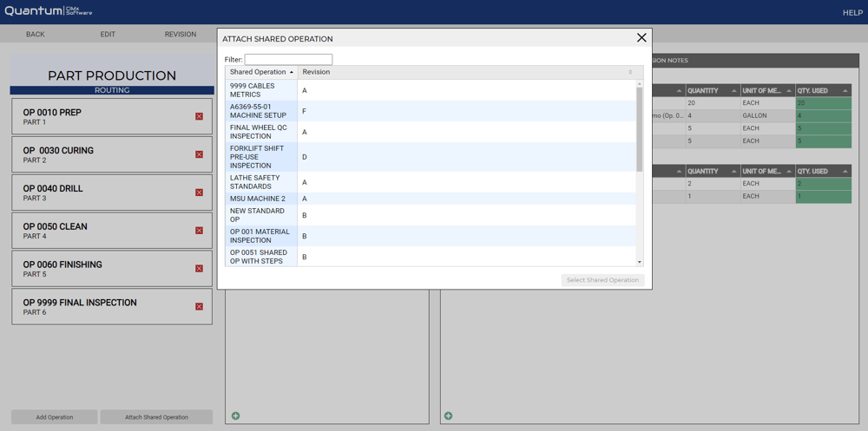Click into the Filter text field
This screenshot has height=431, width=868.
[288, 60]
